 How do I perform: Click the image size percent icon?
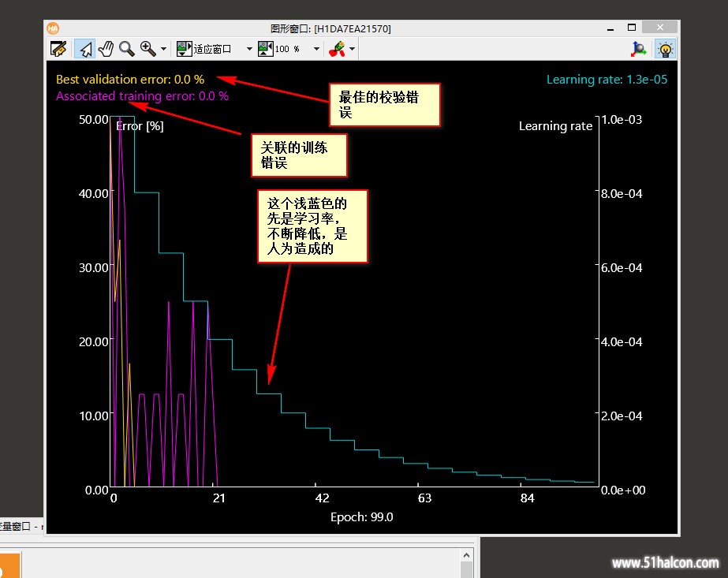(265, 49)
